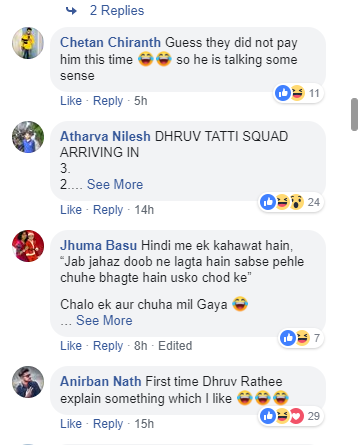Expand See More on Atharva Nilesh's comment
This screenshot has height=445, width=360.
click(x=115, y=184)
